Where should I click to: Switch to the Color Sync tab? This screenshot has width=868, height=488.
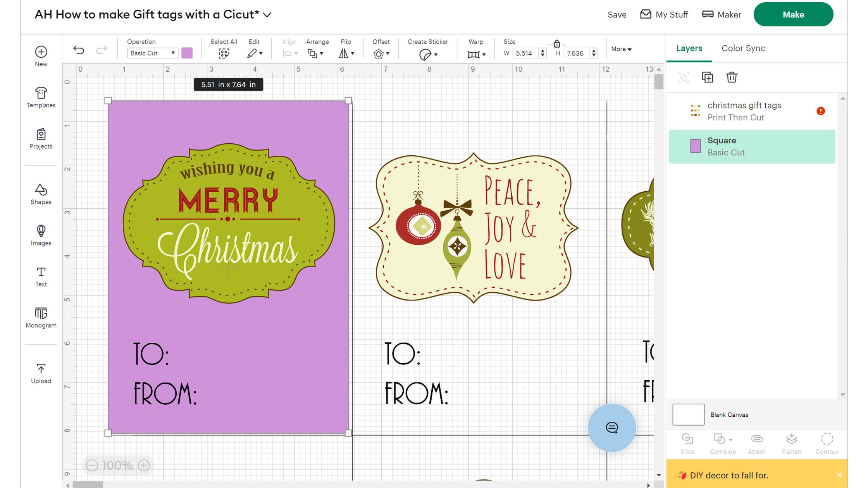click(743, 48)
